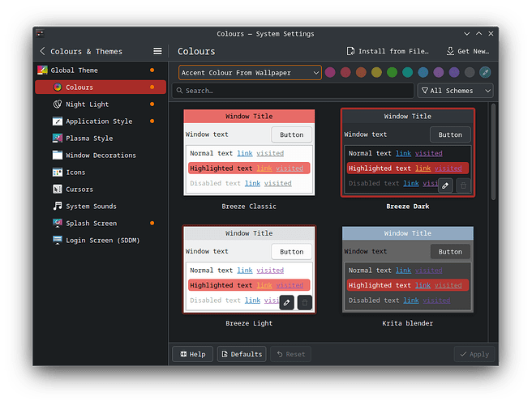This screenshot has height=405, width=532.
Task: Expand Accent Colour From Wallpaper dropdown
Action: tap(250, 73)
